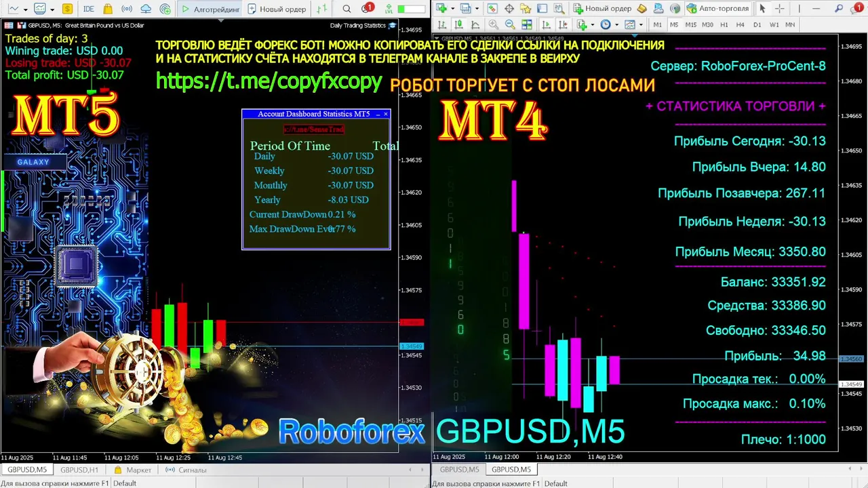Select the vertical line tool in MT4
The width and height of the screenshot is (868, 488).
tap(799, 9)
